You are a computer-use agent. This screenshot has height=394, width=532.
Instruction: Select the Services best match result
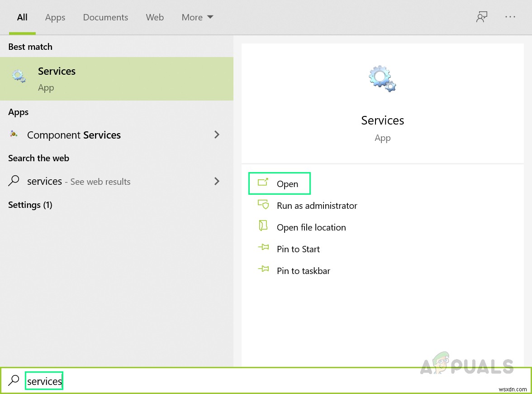[x=117, y=79]
